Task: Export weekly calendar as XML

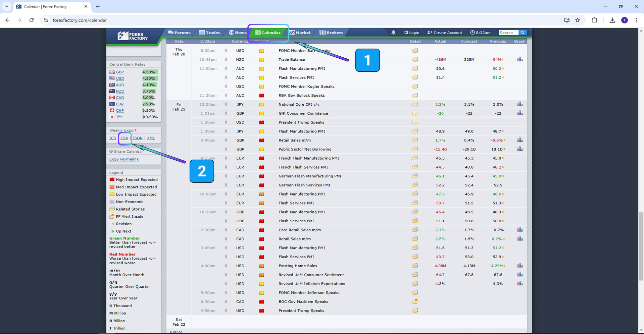Action: [x=151, y=138]
